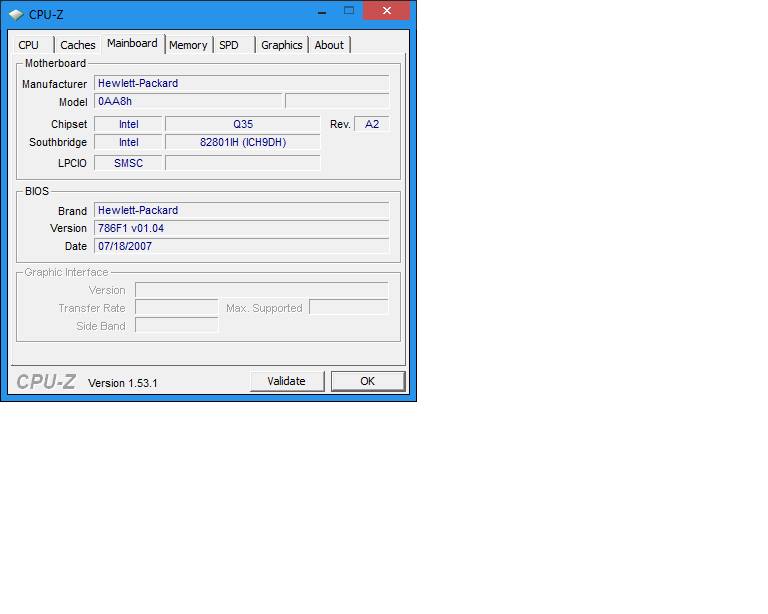The height and width of the screenshot is (614, 768).
Task: Click the BIOS Date label
Action: tap(76, 246)
